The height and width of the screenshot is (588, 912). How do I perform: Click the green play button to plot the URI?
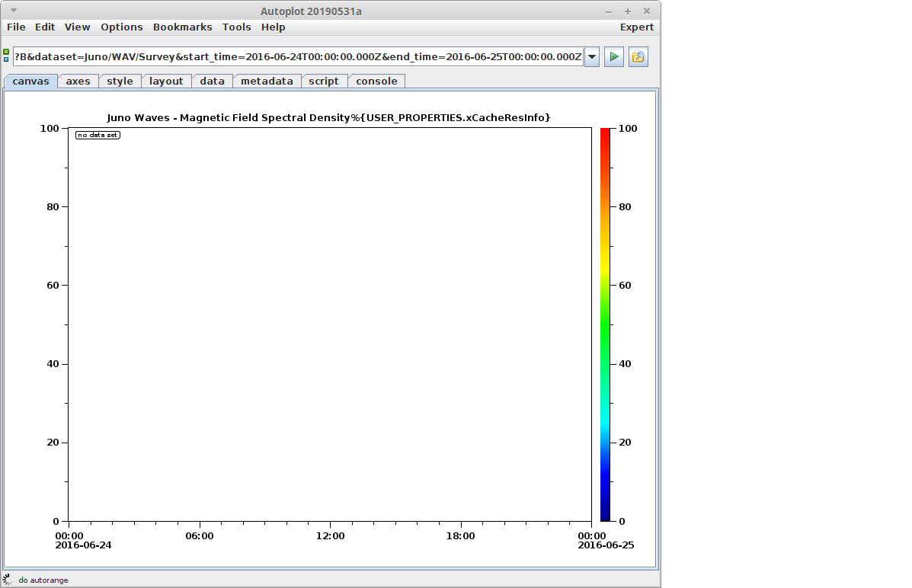point(613,57)
